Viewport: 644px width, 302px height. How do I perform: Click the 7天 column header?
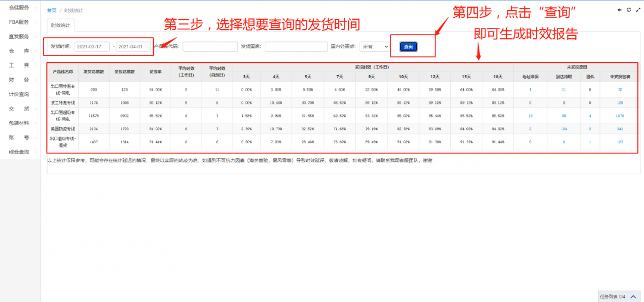point(340,77)
